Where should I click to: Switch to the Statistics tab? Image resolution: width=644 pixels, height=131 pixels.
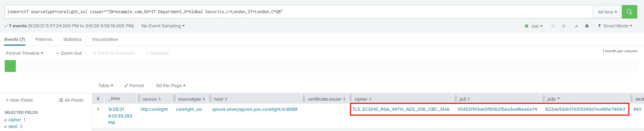(72, 40)
